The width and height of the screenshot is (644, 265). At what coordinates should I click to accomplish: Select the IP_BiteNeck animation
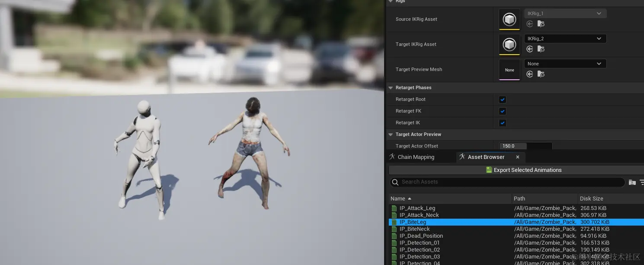point(414,229)
